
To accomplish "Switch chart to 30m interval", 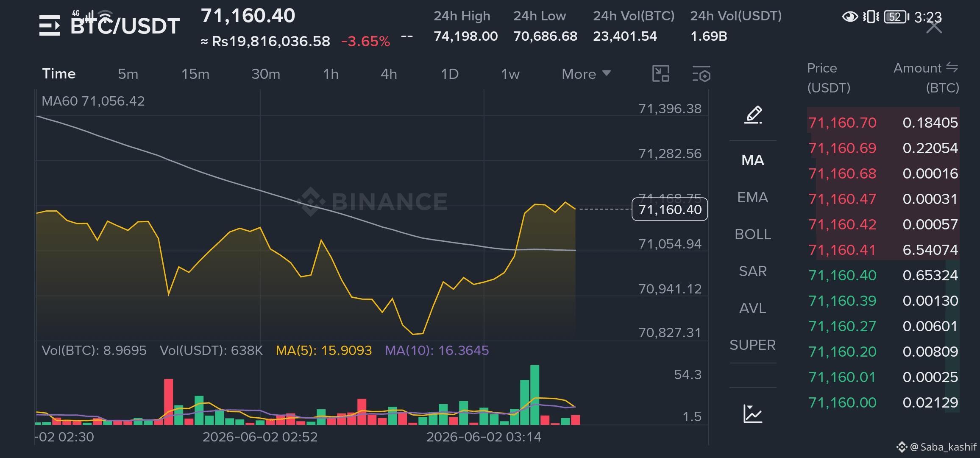I will click(x=266, y=74).
